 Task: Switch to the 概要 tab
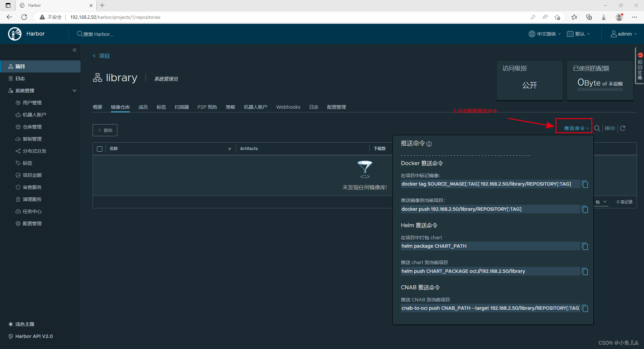[98, 107]
